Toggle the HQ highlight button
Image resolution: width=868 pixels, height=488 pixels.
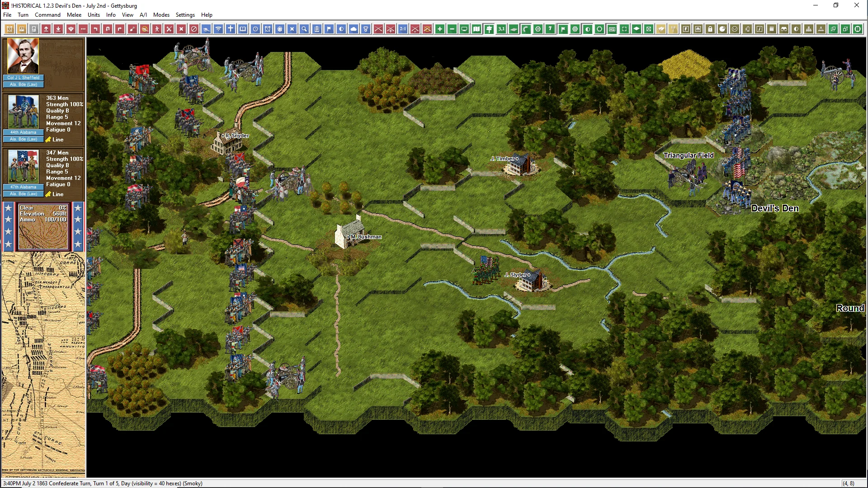pyautogui.click(x=612, y=29)
